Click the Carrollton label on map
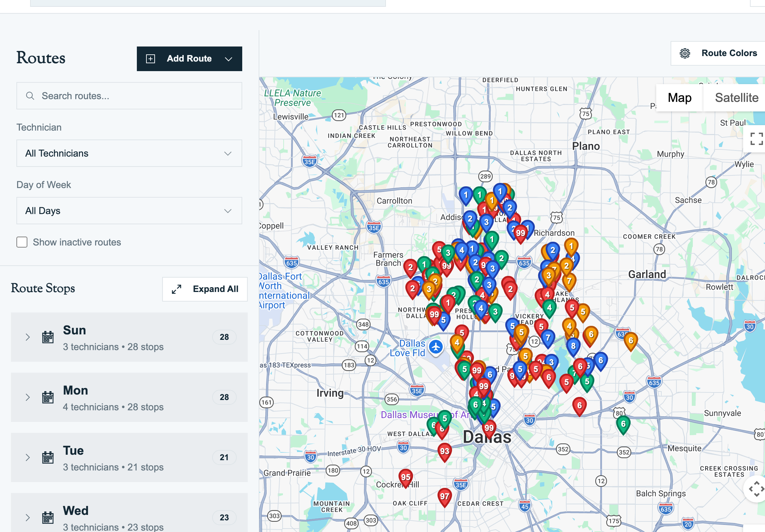 pyautogui.click(x=394, y=201)
